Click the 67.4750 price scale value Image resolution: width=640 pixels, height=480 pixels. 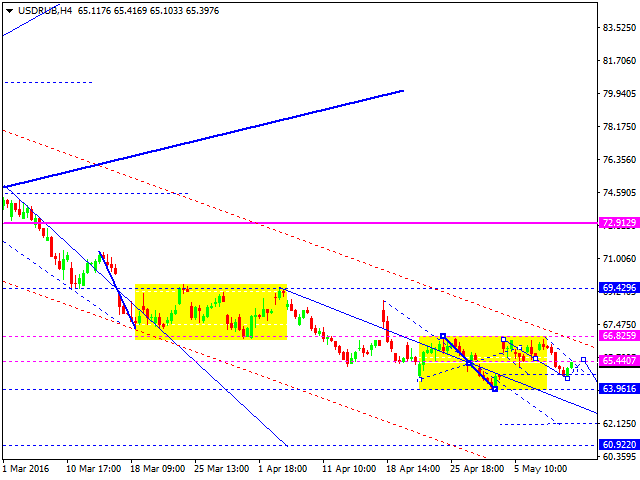(x=619, y=325)
